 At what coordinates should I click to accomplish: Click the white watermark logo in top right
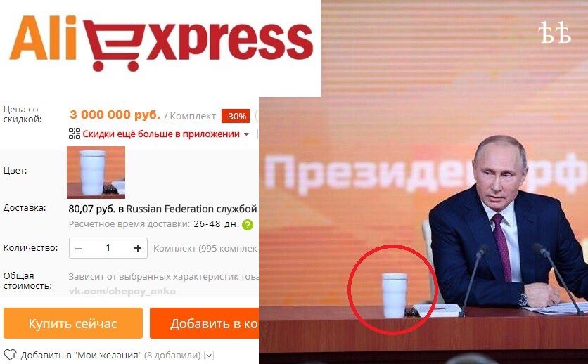(555, 32)
